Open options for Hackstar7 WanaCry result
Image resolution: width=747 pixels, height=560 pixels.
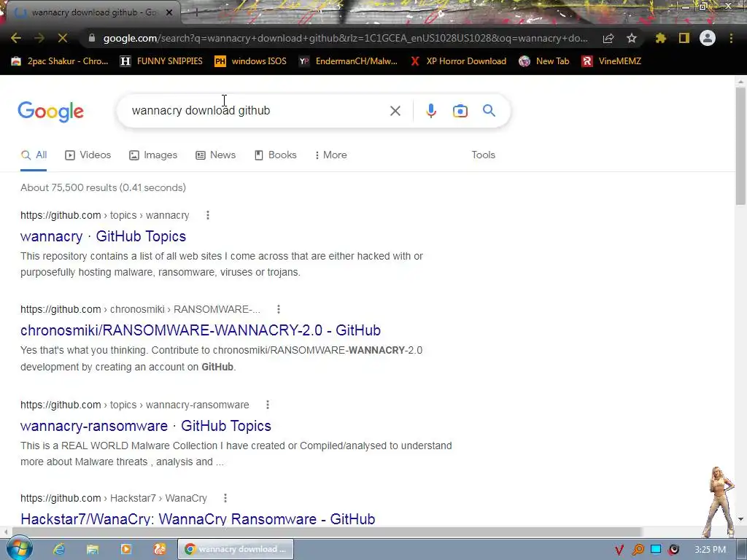click(225, 498)
